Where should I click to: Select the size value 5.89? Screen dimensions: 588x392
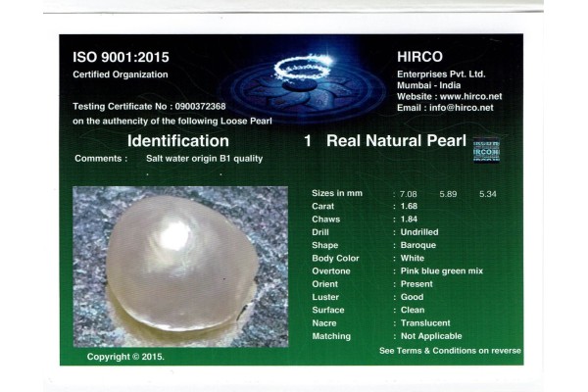(448, 194)
